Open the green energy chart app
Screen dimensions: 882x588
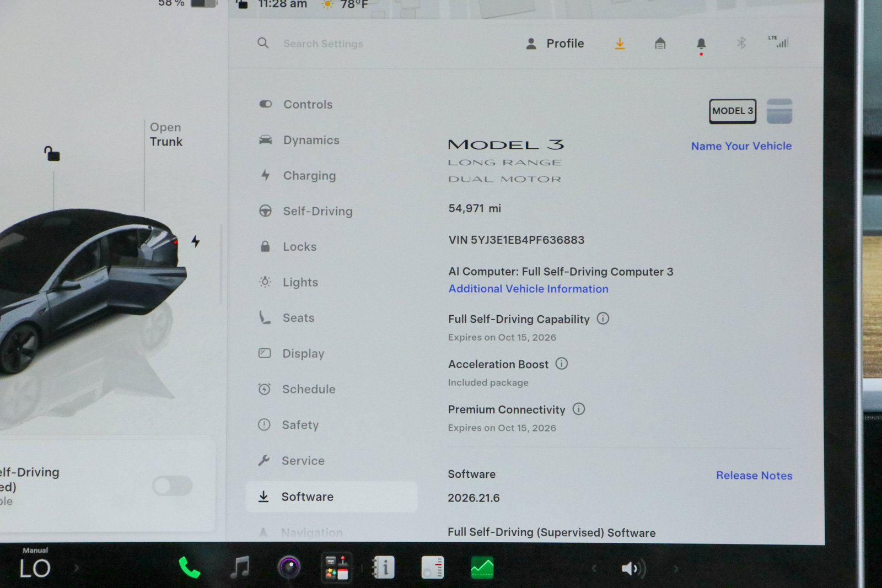tap(482, 568)
